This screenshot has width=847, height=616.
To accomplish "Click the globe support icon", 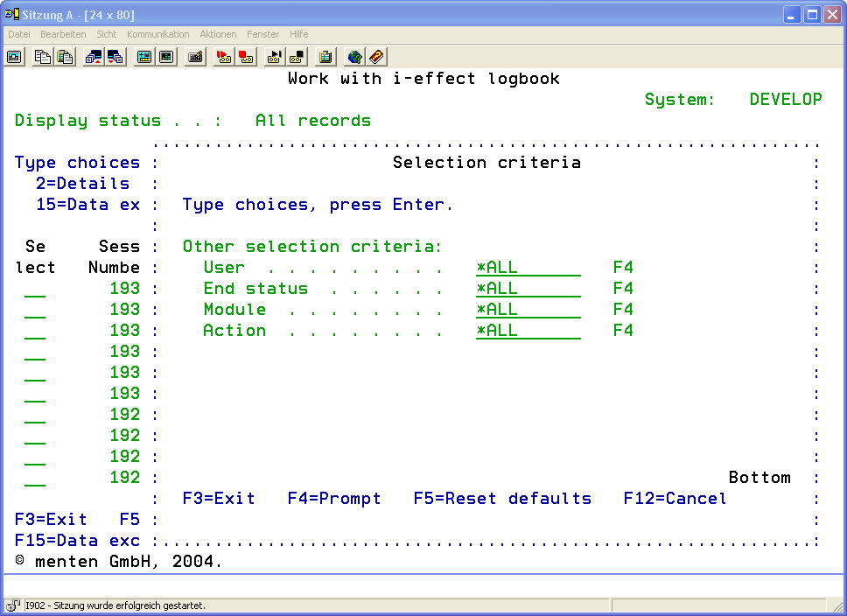I will click(x=354, y=57).
